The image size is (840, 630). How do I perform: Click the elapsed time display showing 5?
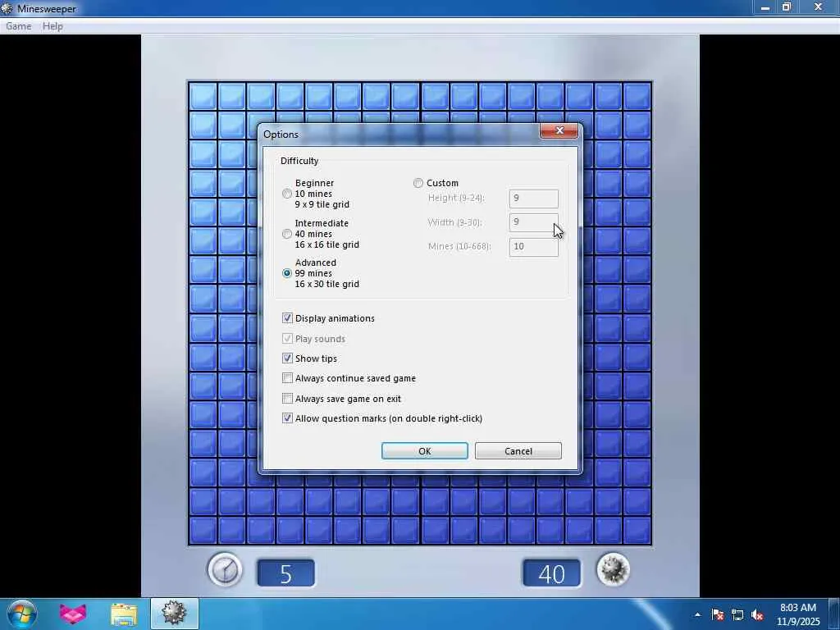click(286, 573)
